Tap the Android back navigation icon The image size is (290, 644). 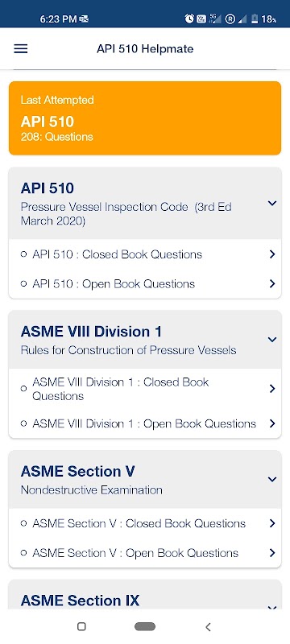point(209,626)
